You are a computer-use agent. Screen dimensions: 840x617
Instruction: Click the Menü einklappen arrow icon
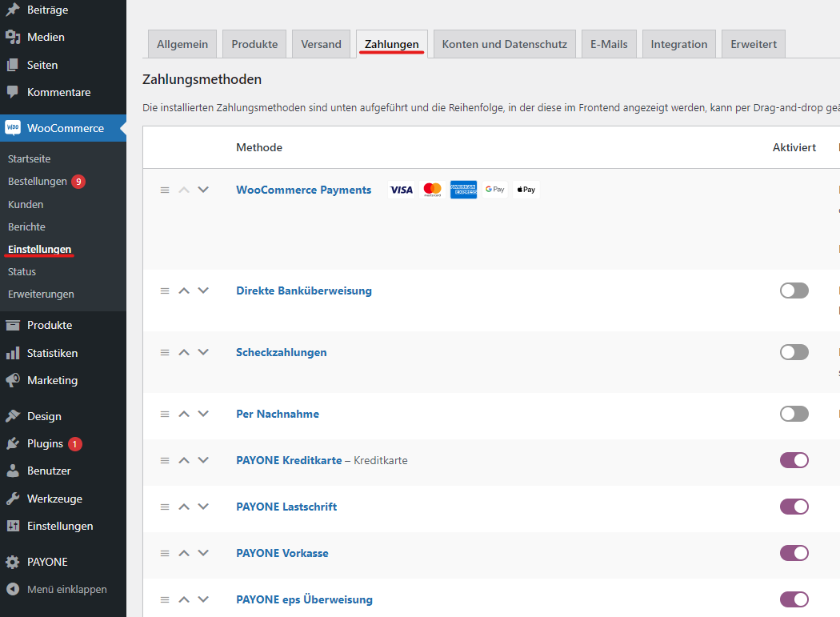tap(13, 589)
